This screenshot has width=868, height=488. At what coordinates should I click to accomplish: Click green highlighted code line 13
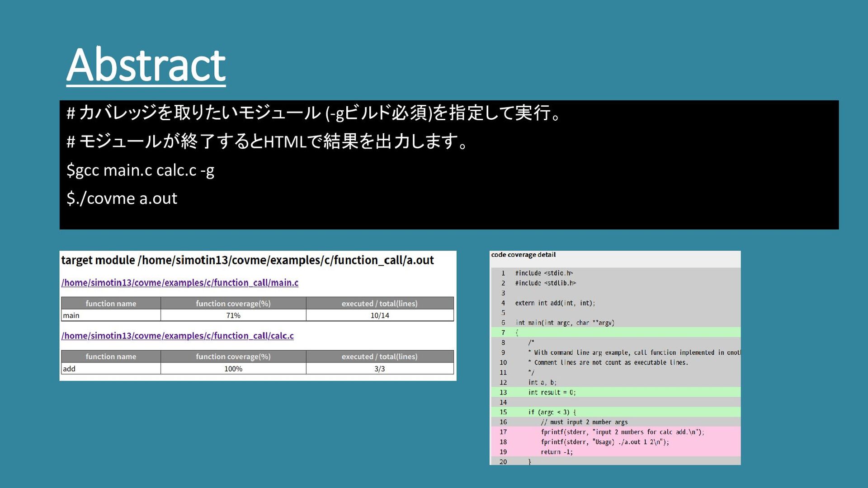point(552,392)
